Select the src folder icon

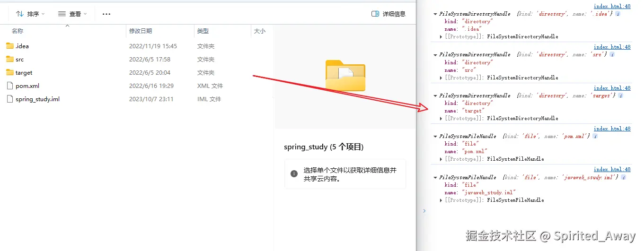[x=10, y=59]
